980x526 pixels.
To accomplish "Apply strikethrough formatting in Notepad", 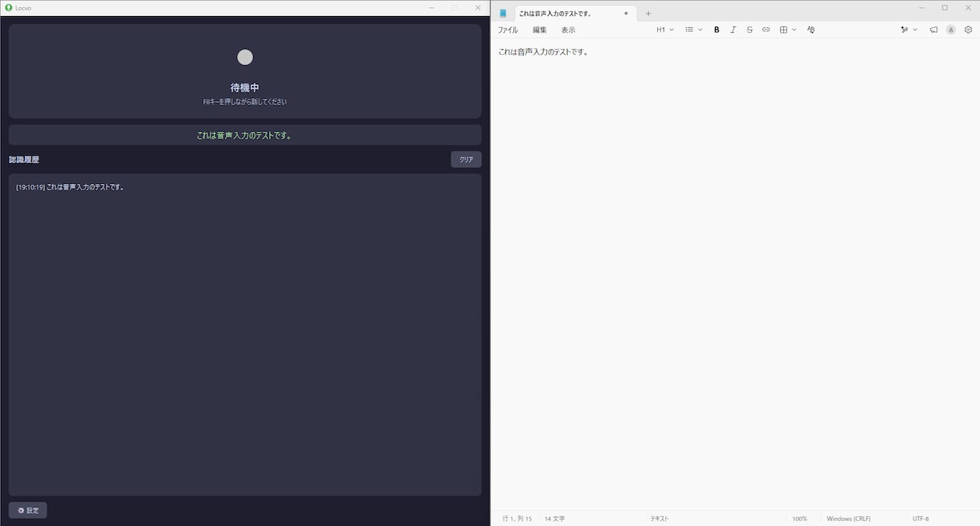I will [749, 30].
